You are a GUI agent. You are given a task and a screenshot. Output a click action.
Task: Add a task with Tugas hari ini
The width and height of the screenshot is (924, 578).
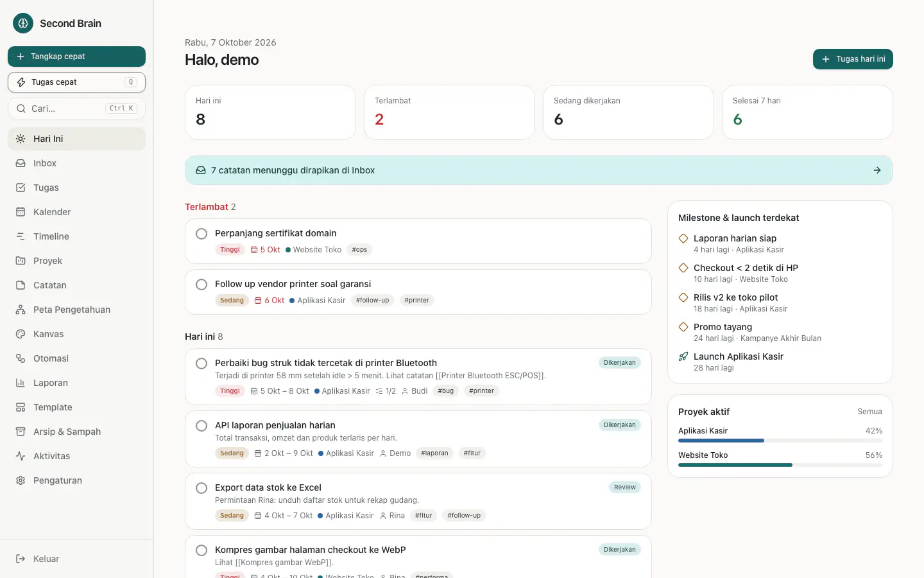(853, 59)
